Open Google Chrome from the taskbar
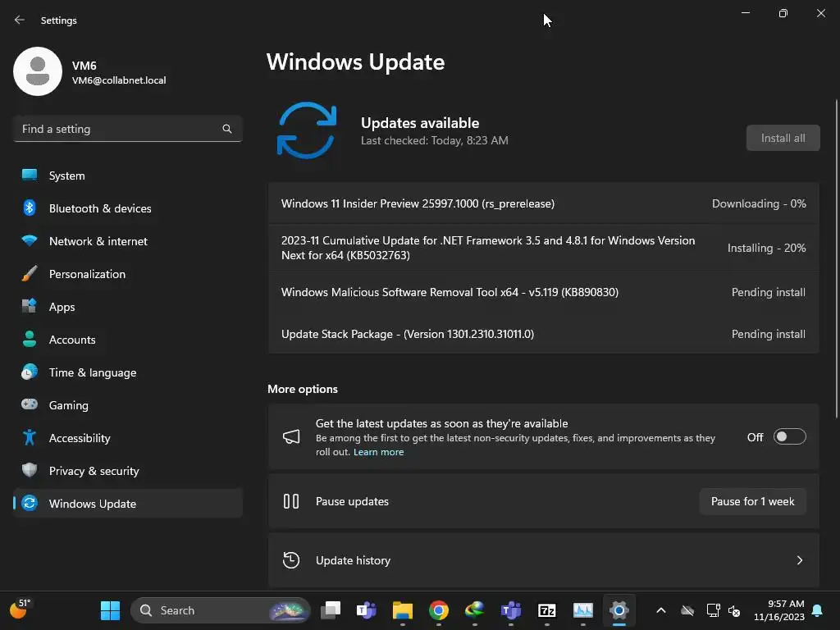840x630 pixels. pos(439,610)
